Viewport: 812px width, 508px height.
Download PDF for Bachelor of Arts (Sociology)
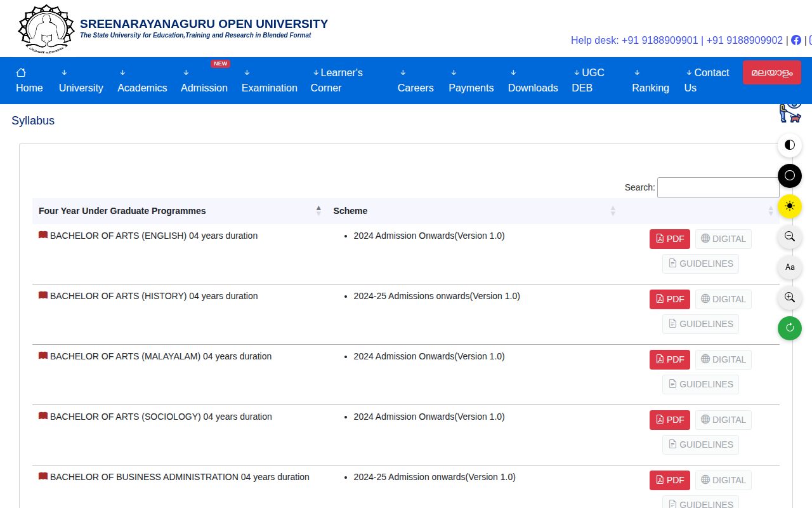670,420
